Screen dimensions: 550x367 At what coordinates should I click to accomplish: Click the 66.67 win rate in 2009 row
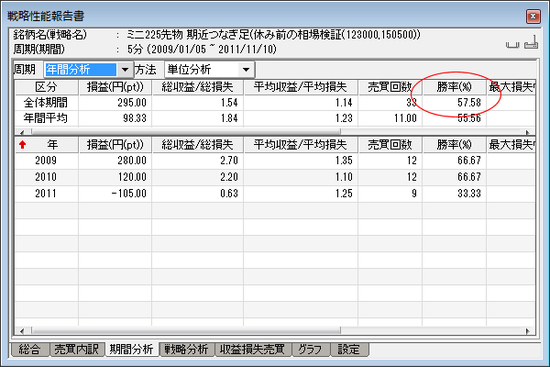pyautogui.click(x=469, y=161)
